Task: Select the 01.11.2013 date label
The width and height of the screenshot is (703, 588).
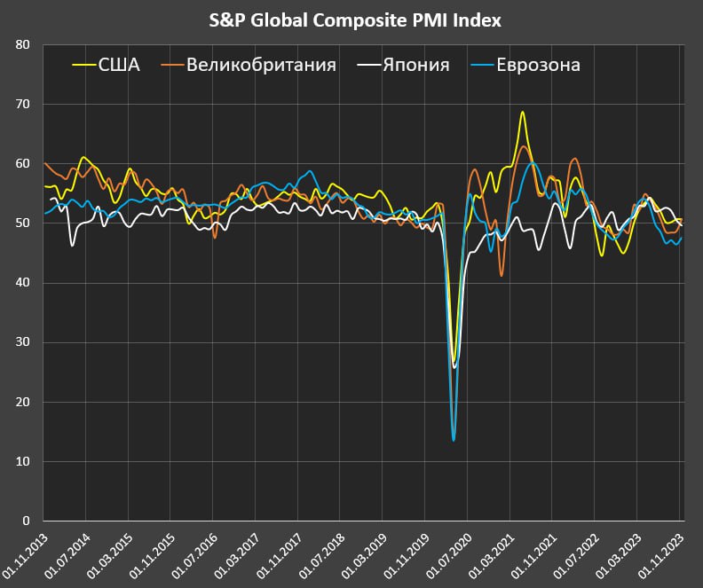Action: tap(27, 552)
